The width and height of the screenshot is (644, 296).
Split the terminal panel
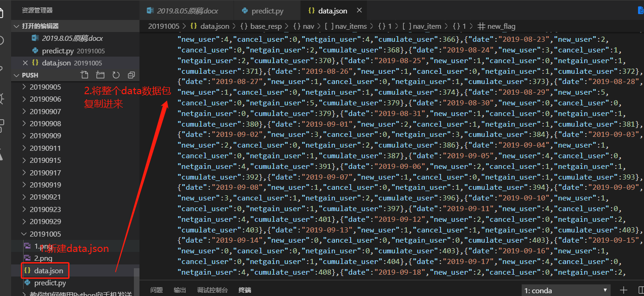point(641,290)
